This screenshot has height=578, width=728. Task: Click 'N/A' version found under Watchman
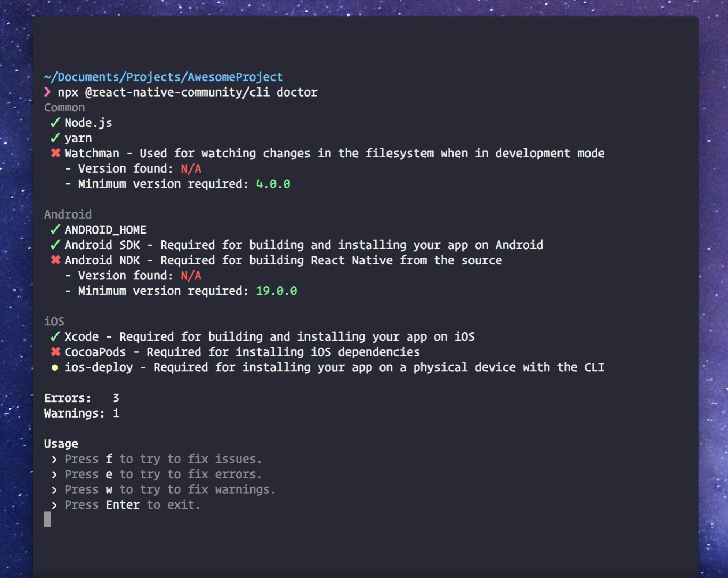click(x=191, y=169)
